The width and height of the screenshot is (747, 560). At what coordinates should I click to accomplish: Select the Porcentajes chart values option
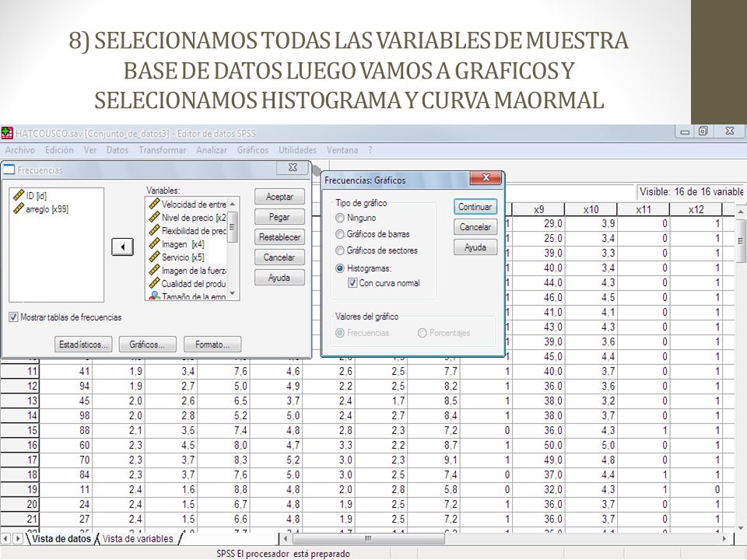[422, 333]
